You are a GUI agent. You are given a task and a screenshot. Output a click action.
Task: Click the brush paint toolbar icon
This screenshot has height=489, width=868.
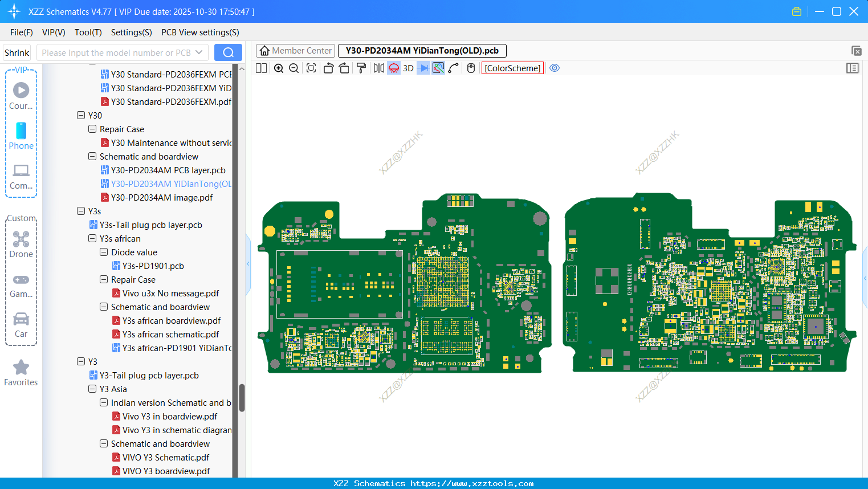pyautogui.click(x=361, y=68)
